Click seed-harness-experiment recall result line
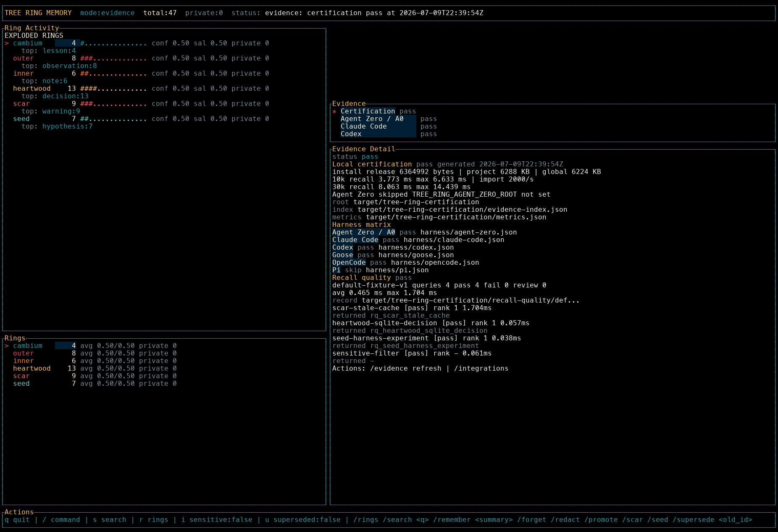 coord(427,338)
